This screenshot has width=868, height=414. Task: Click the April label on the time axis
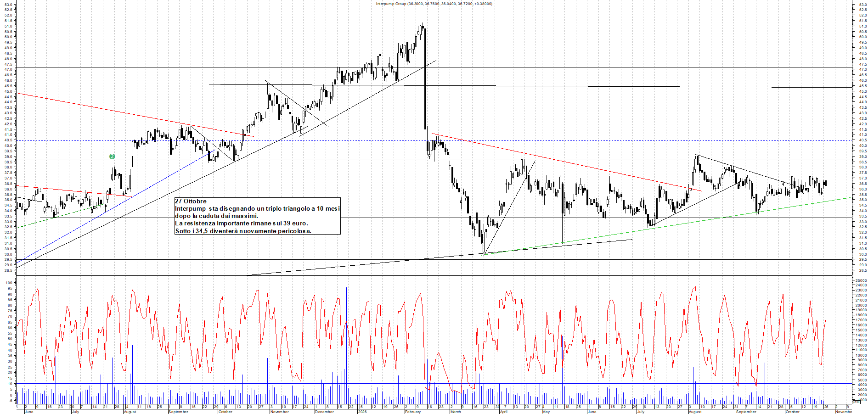[x=504, y=412]
